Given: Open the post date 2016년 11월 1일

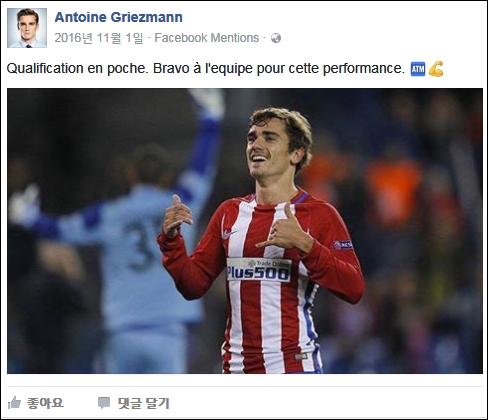Looking at the screenshot, I should pyautogui.click(x=99, y=38).
